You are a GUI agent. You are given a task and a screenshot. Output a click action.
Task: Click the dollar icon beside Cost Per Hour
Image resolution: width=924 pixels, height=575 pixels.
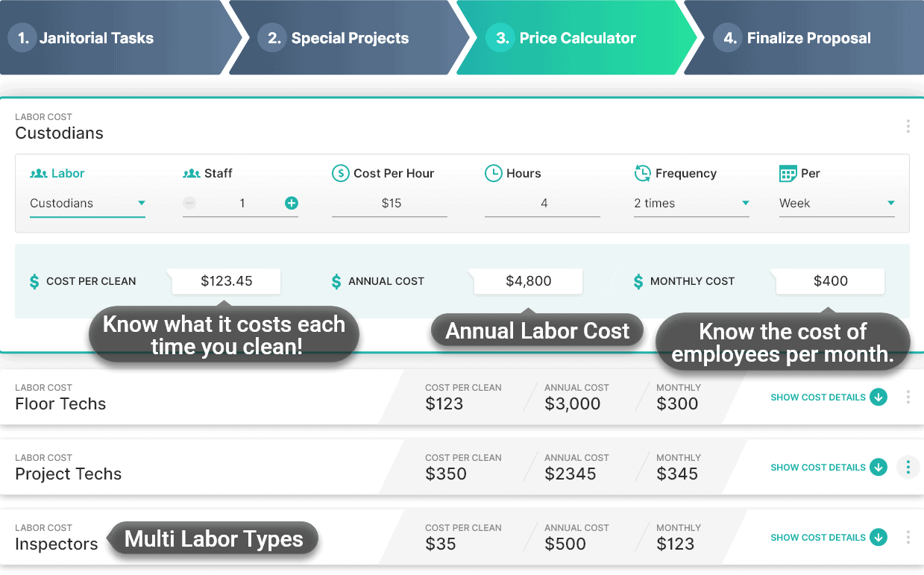tap(341, 173)
